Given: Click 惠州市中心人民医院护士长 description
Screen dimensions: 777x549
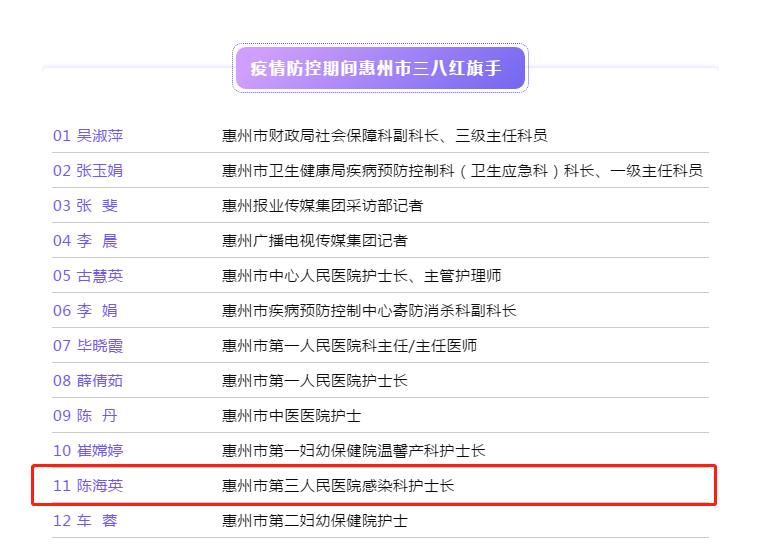Looking at the screenshot, I should click(x=362, y=276).
